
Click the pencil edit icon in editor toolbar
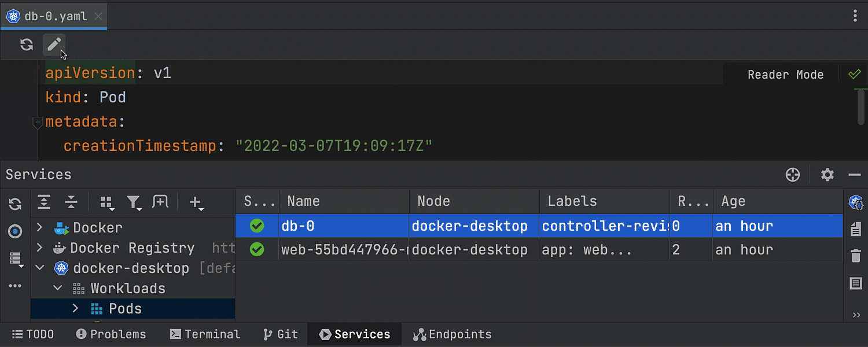tap(54, 45)
